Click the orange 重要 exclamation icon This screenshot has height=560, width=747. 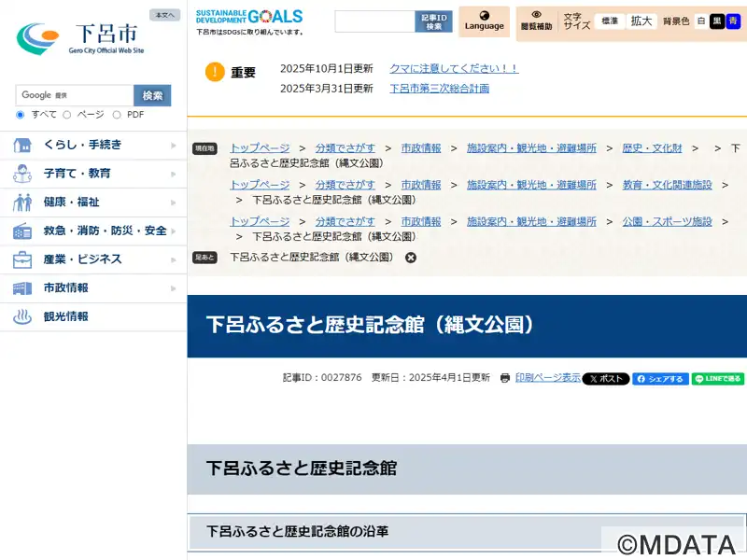[215, 72]
